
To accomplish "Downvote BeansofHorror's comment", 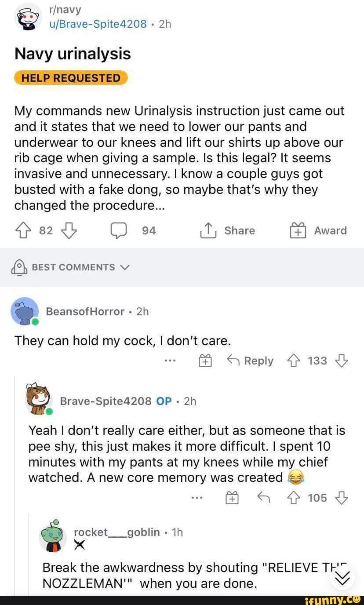I will [341, 361].
